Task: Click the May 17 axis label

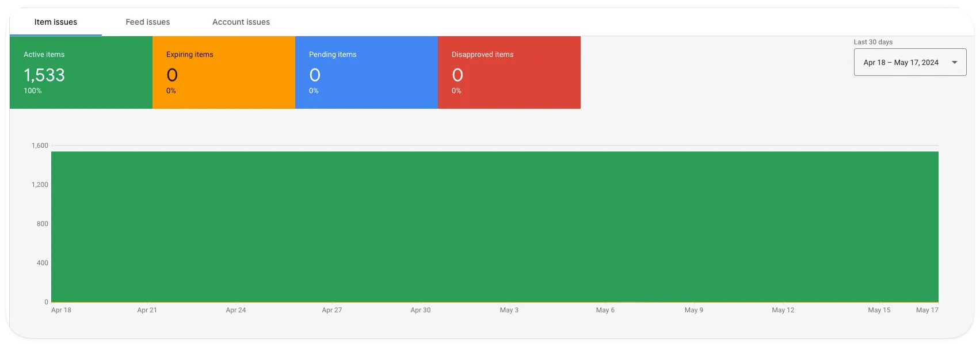Action: click(x=927, y=310)
